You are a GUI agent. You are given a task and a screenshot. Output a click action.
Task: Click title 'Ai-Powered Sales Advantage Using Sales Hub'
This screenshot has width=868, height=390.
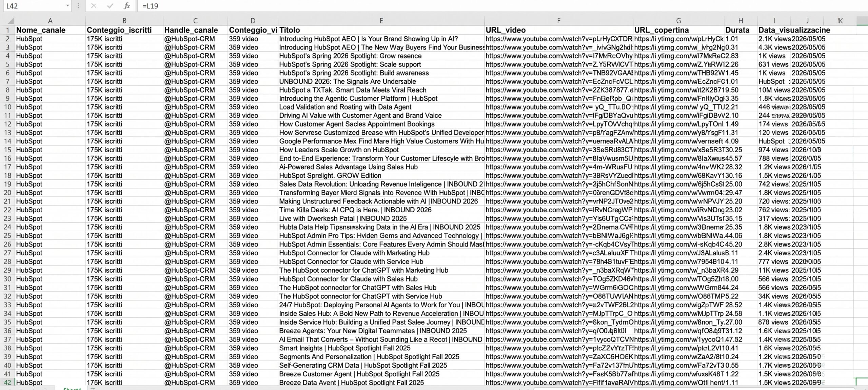(x=348, y=167)
